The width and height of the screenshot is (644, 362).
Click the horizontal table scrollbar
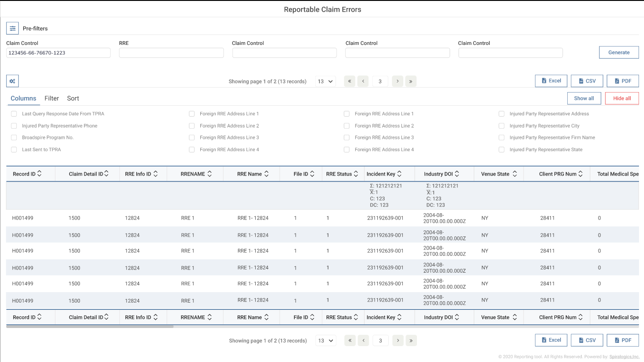(x=90, y=326)
